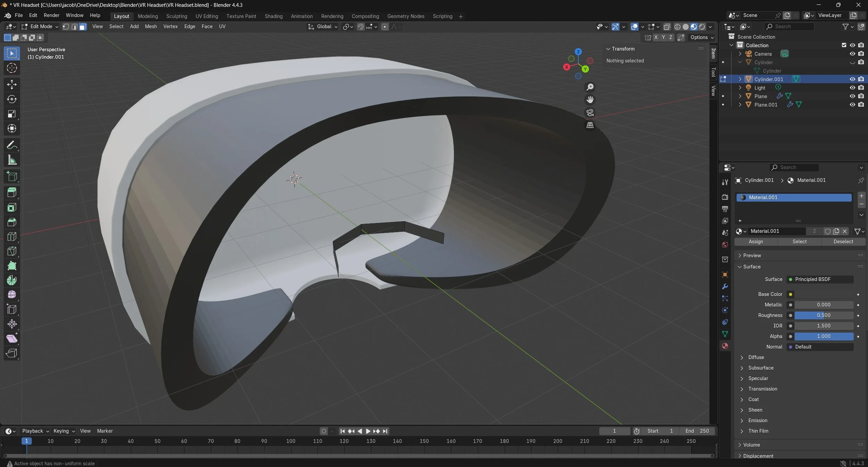Select the Measure tool
Image resolution: width=868 pixels, height=467 pixels.
click(x=12, y=160)
